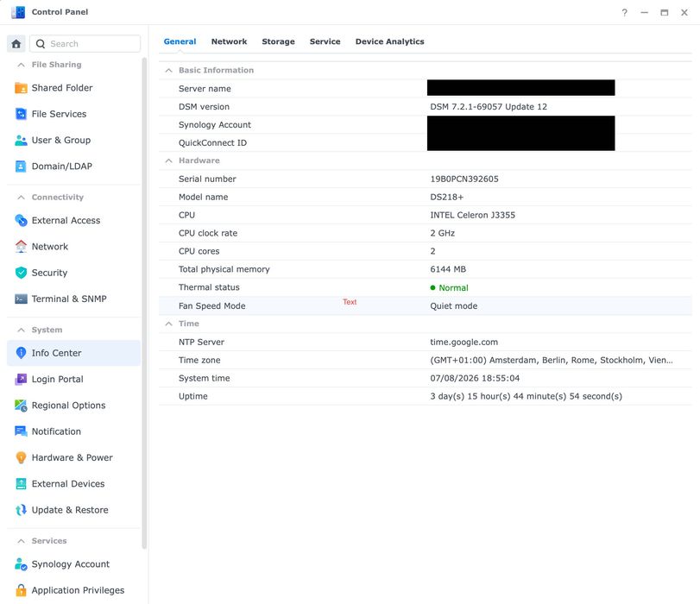Click the Security shield icon

(x=21, y=273)
